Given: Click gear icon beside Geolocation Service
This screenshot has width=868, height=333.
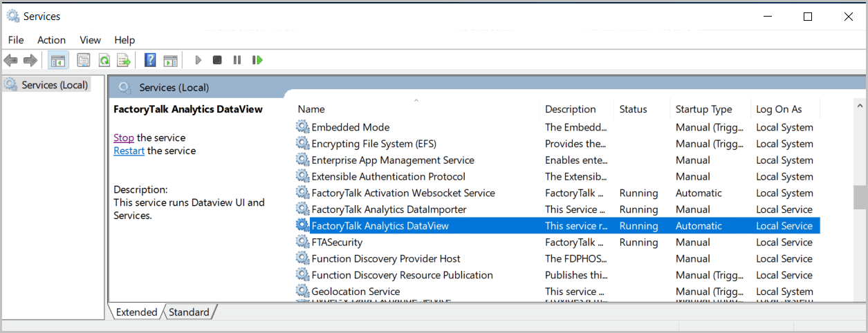Looking at the screenshot, I should coord(302,292).
